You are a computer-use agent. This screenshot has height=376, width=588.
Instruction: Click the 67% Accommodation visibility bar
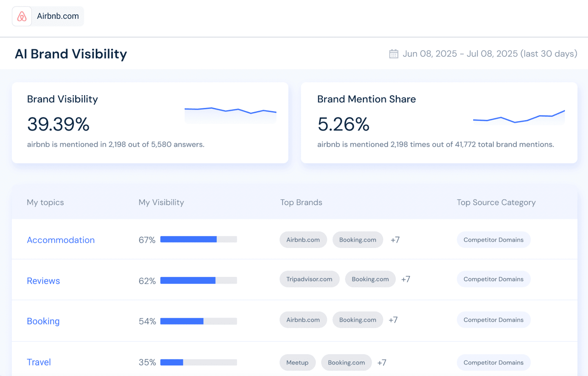pos(198,239)
